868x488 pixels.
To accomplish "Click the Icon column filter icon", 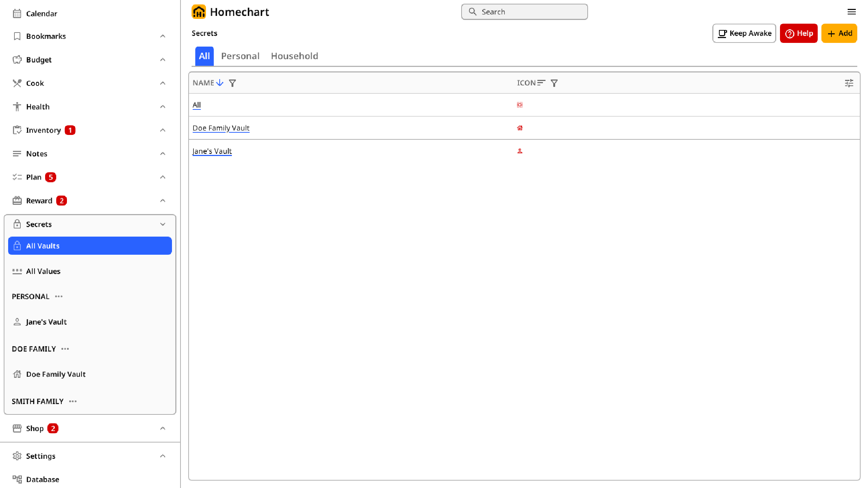I will 554,83.
